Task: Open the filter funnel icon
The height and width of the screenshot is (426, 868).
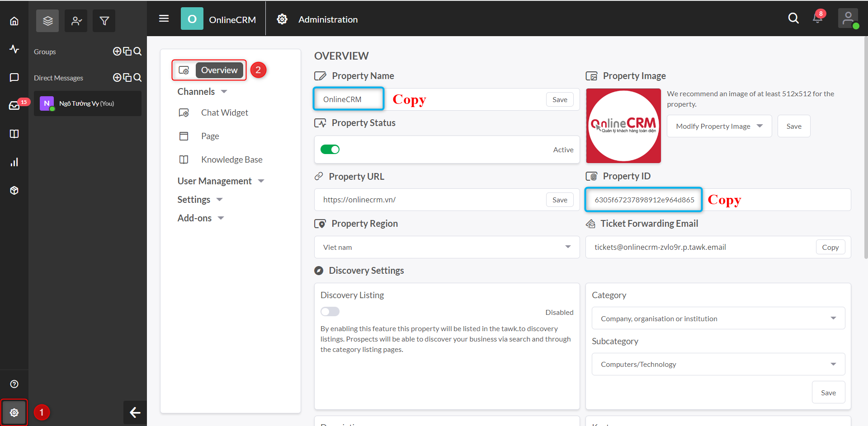Action: (104, 21)
